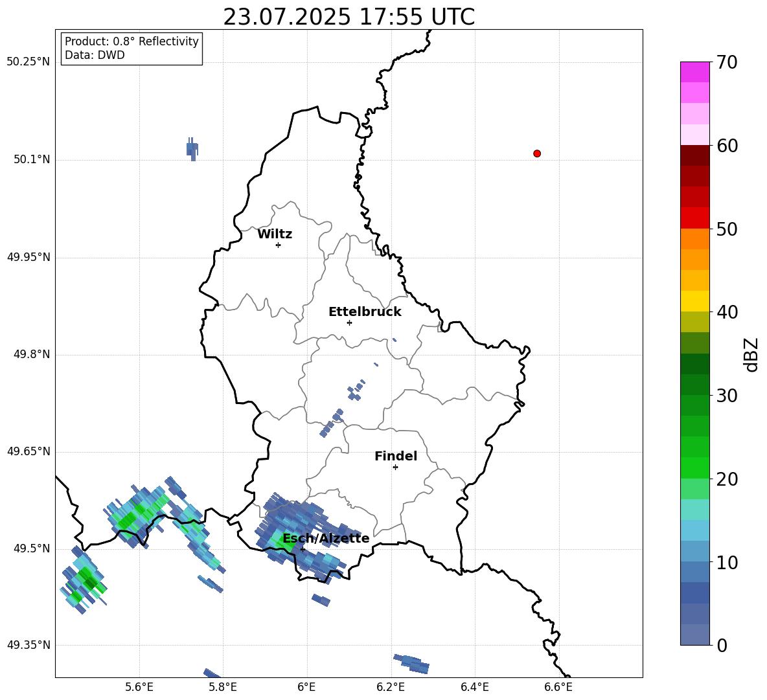Pick the dark maroon colorbar segment below 60
The image size is (767, 700).
tap(694, 155)
